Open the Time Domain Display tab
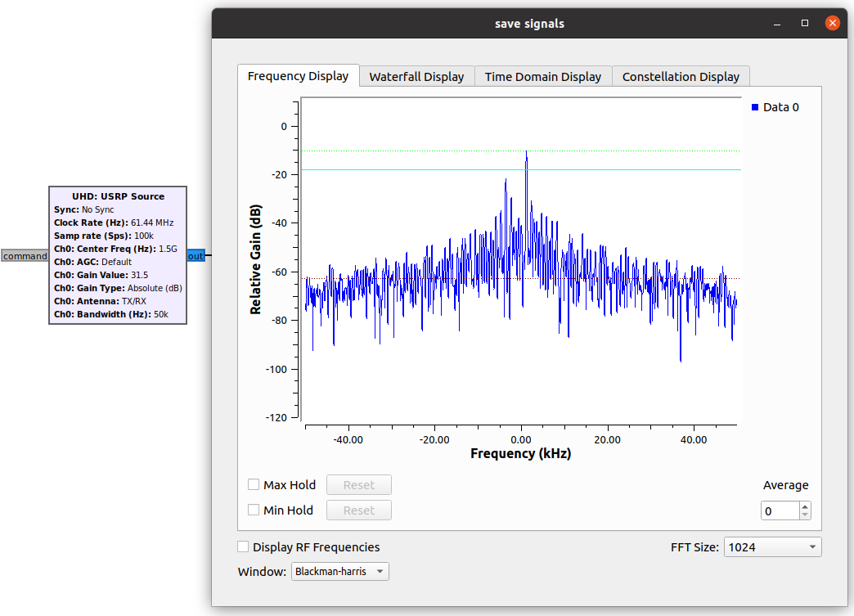Viewport: 854px width, 616px height. tap(543, 77)
